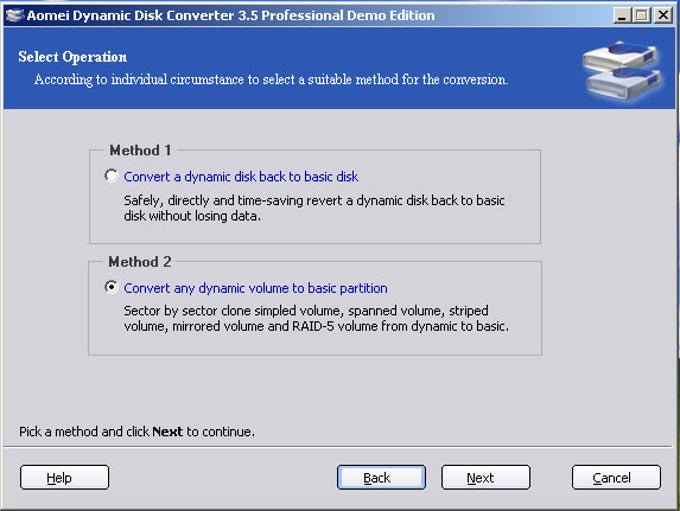This screenshot has width=680, height=511.
Task: Click the 'Sector by sector clone' description
Action: click(316, 318)
